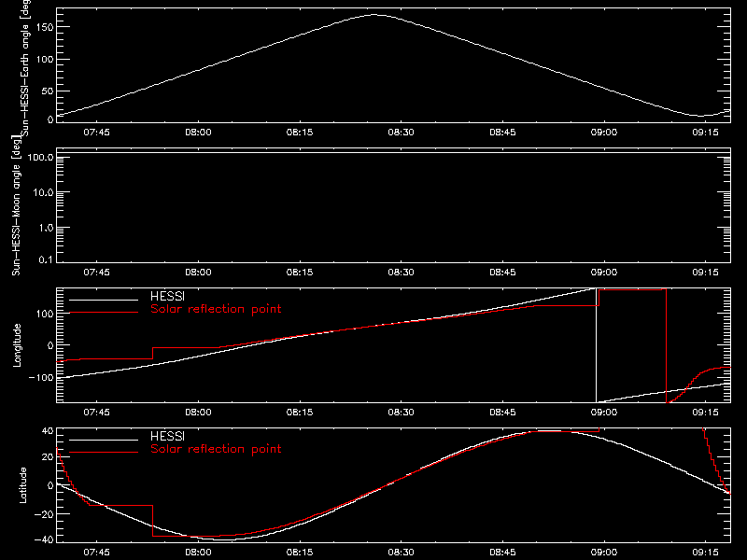The height and width of the screenshot is (560, 747).
Task: Click 08:45 time label under Moon angle plot
Action: (502, 272)
